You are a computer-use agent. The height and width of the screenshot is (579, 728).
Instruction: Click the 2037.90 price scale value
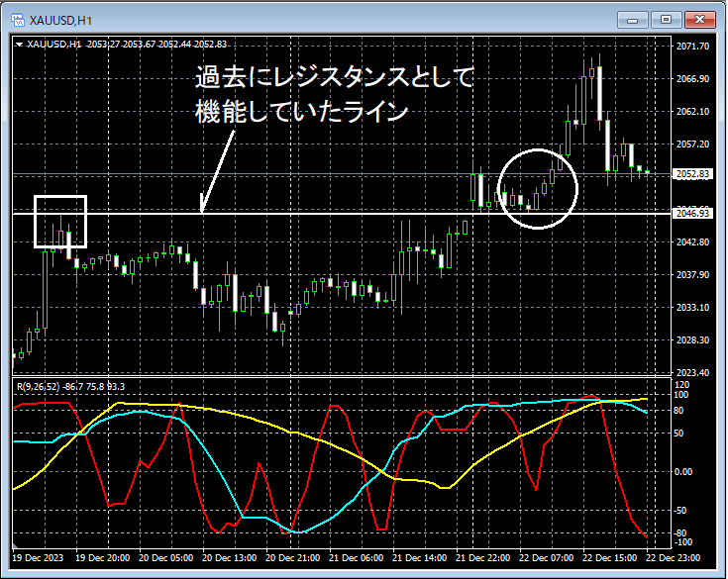(x=692, y=275)
